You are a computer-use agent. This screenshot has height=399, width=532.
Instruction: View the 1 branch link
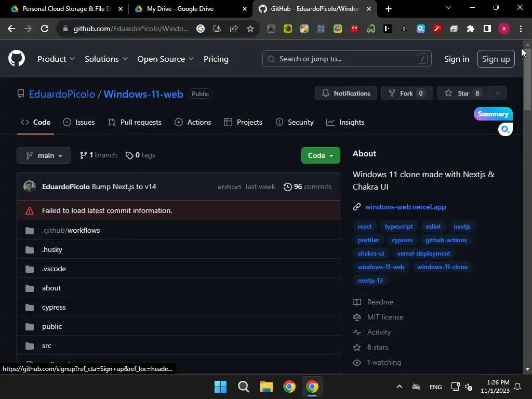pyautogui.click(x=98, y=155)
